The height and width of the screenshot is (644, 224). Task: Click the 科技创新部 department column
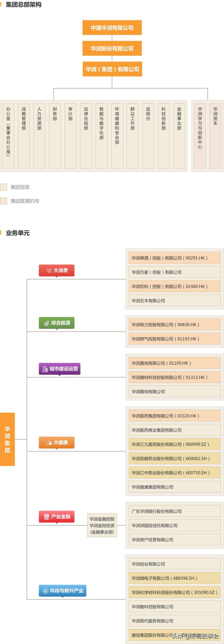click(x=163, y=136)
